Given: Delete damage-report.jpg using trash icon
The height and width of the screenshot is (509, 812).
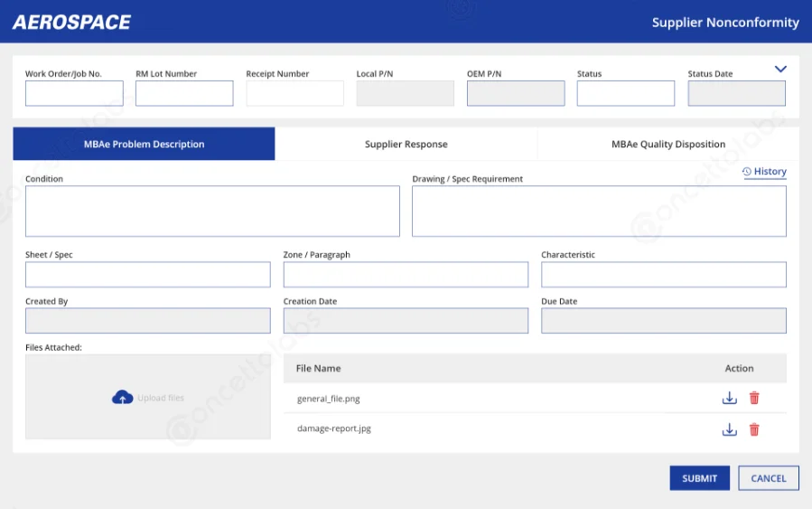Looking at the screenshot, I should click(754, 429).
